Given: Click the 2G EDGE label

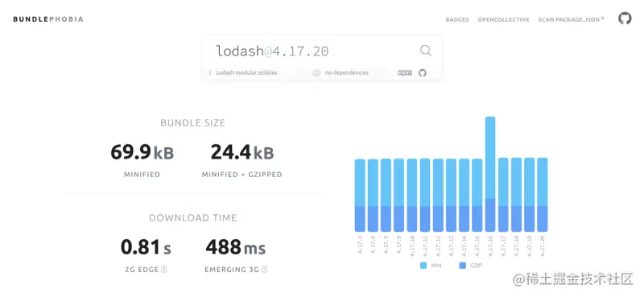Looking at the screenshot, I should coord(142,270).
